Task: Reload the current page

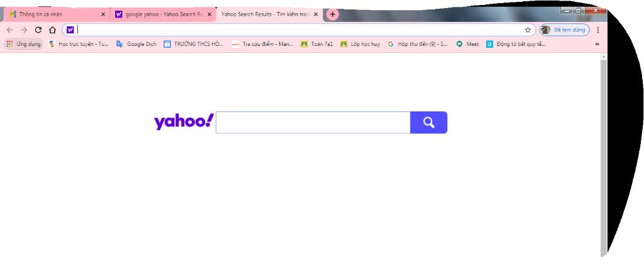Action: pos(38,30)
